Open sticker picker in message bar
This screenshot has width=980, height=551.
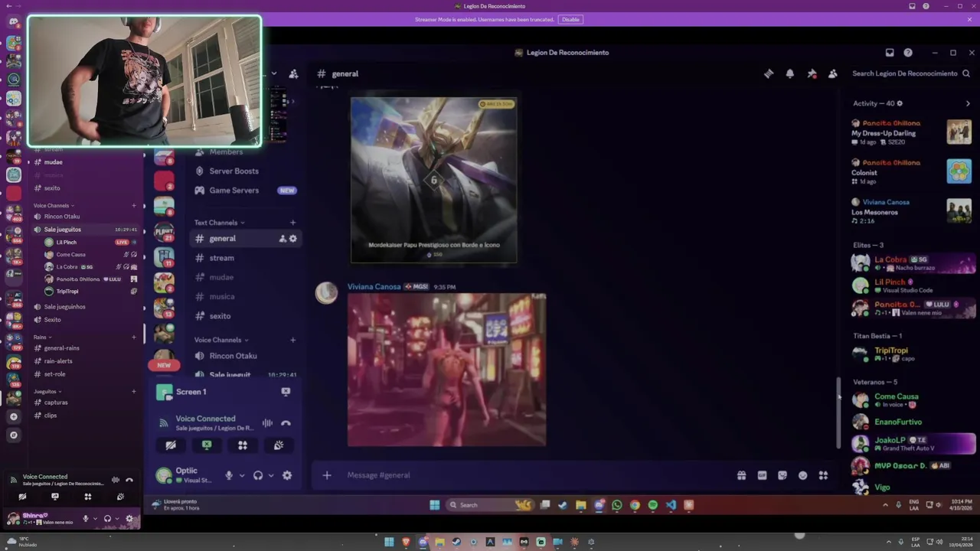pos(782,475)
